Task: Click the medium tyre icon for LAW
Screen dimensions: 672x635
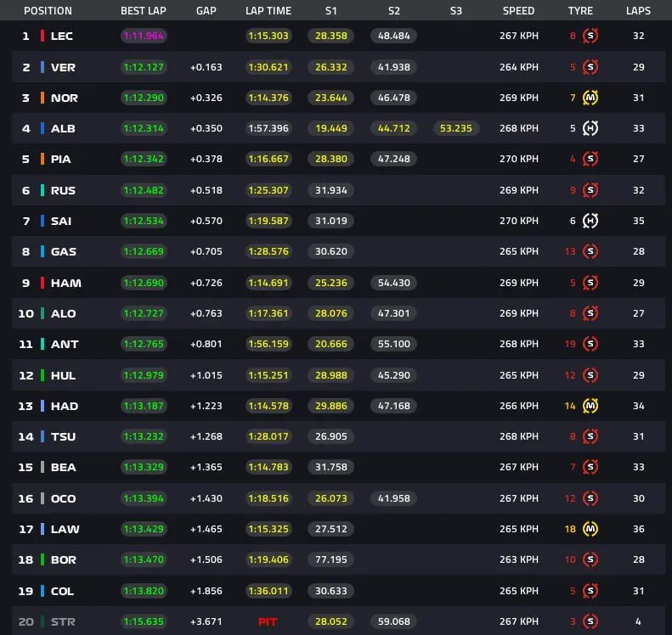Action: point(590,529)
